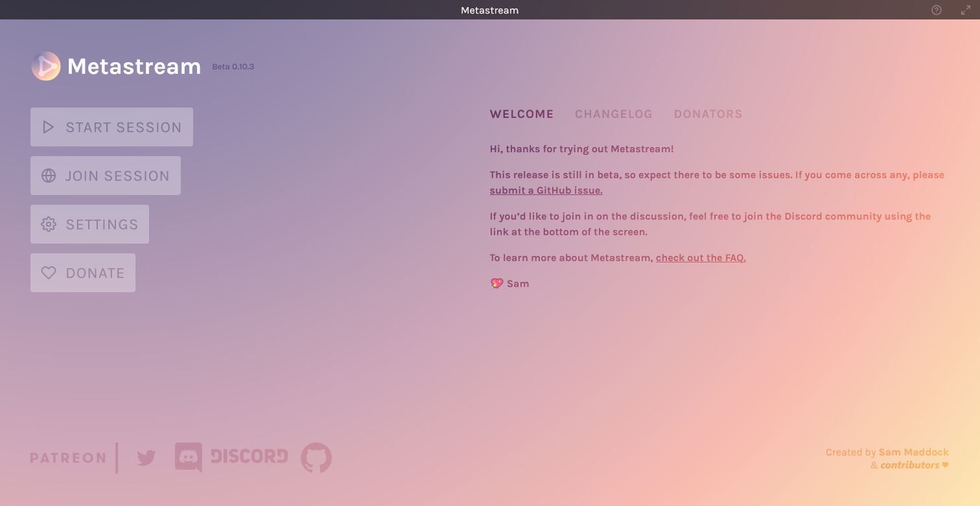Image resolution: width=980 pixels, height=506 pixels.
Task: Click the Metastream logo icon
Action: pos(46,66)
